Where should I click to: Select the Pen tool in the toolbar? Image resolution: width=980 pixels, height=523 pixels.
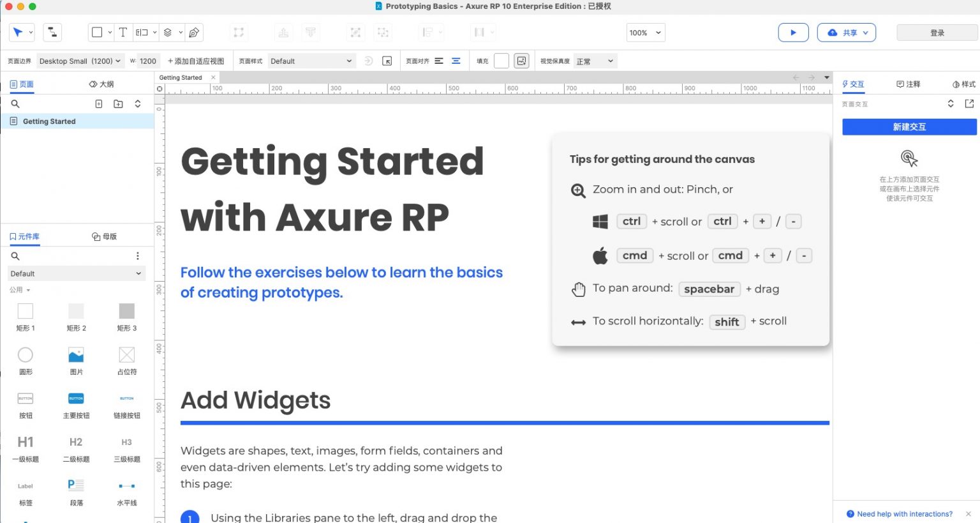[195, 32]
